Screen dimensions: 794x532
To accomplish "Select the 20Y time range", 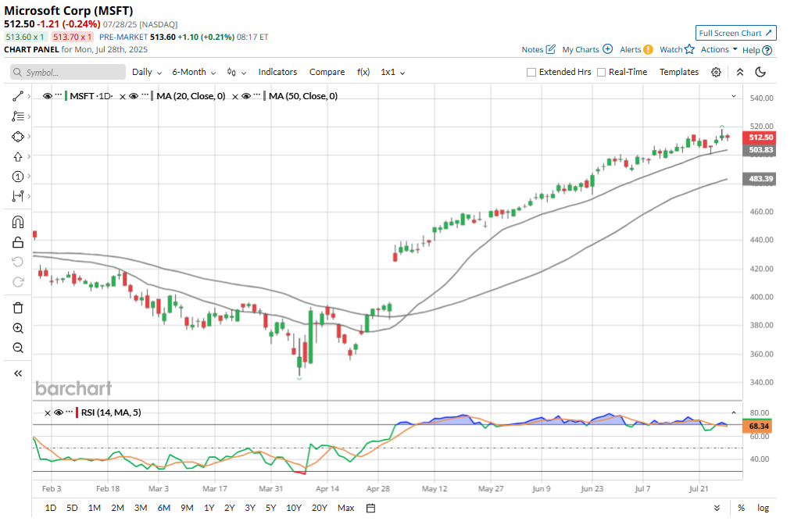I will point(320,509).
